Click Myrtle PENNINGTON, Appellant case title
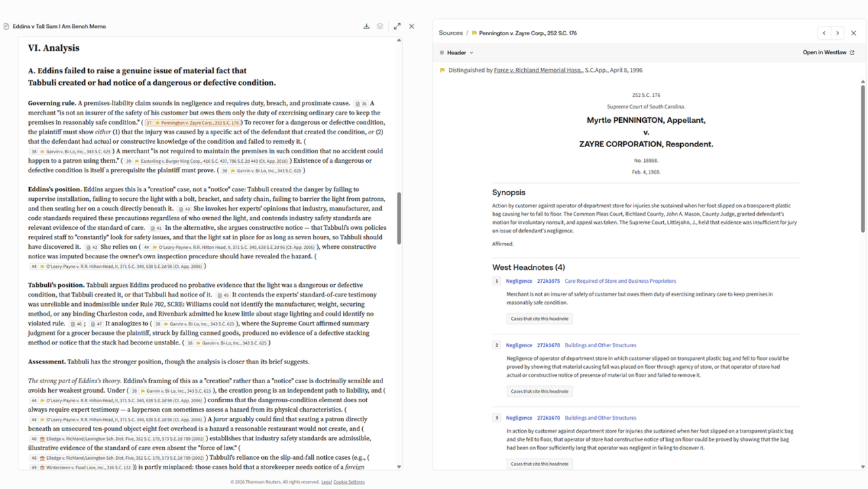 pyautogui.click(x=646, y=120)
